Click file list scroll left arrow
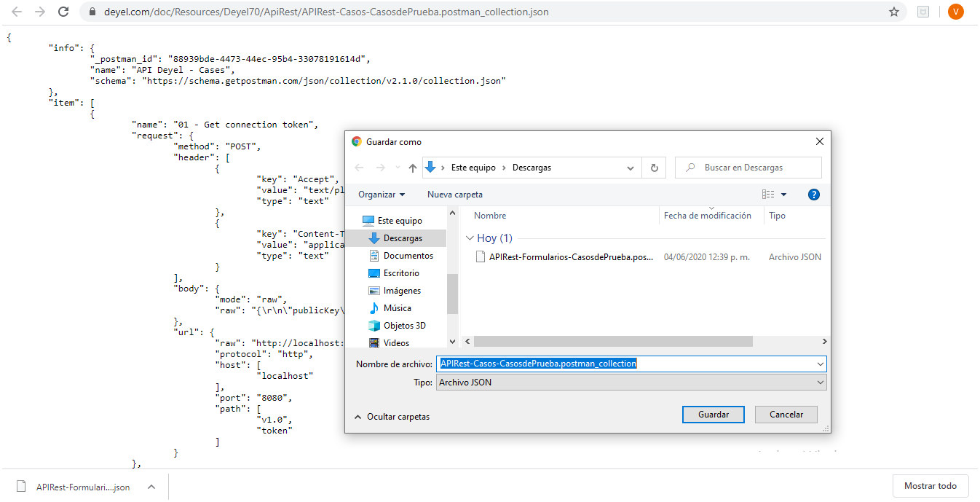 [x=467, y=341]
